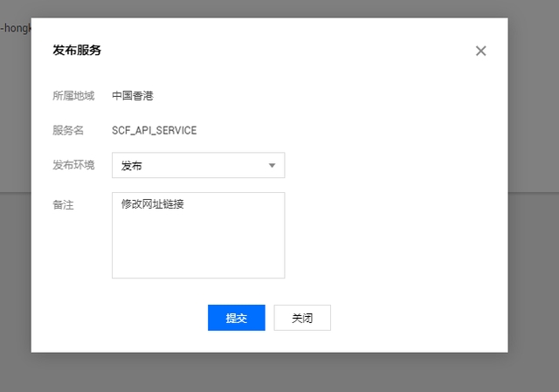The image size is (559, 392).
Task: Click the 修改网址链接 text in the remarks box
Action: tap(152, 205)
